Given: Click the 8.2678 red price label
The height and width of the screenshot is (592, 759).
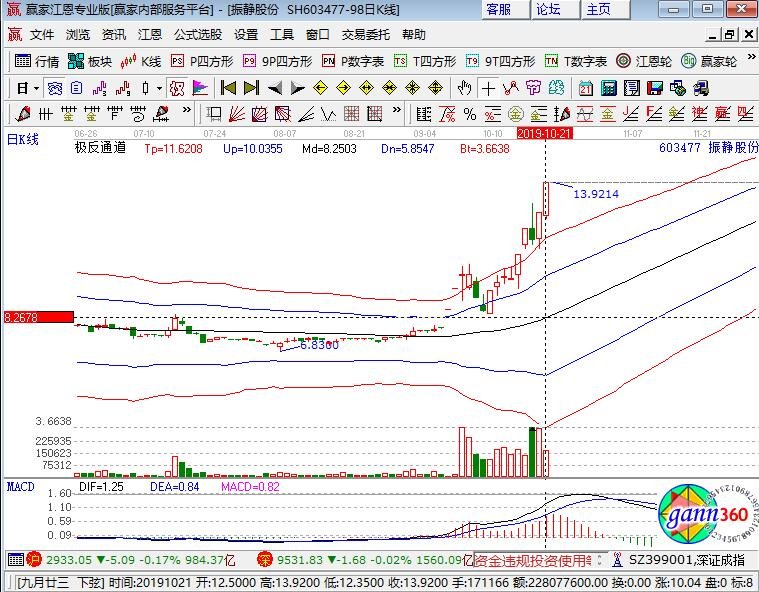Looking at the screenshot, I should pyautogui.click(x=39, y=318).
